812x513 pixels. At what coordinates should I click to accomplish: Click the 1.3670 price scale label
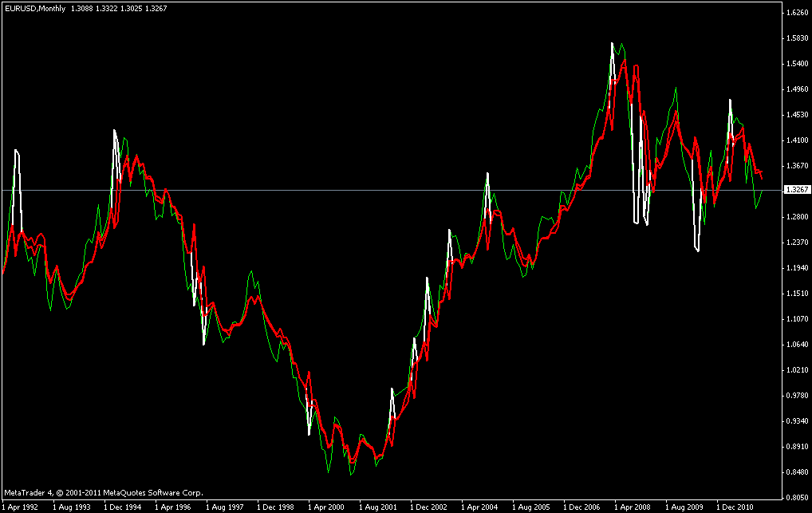click(x=797, y=166)
